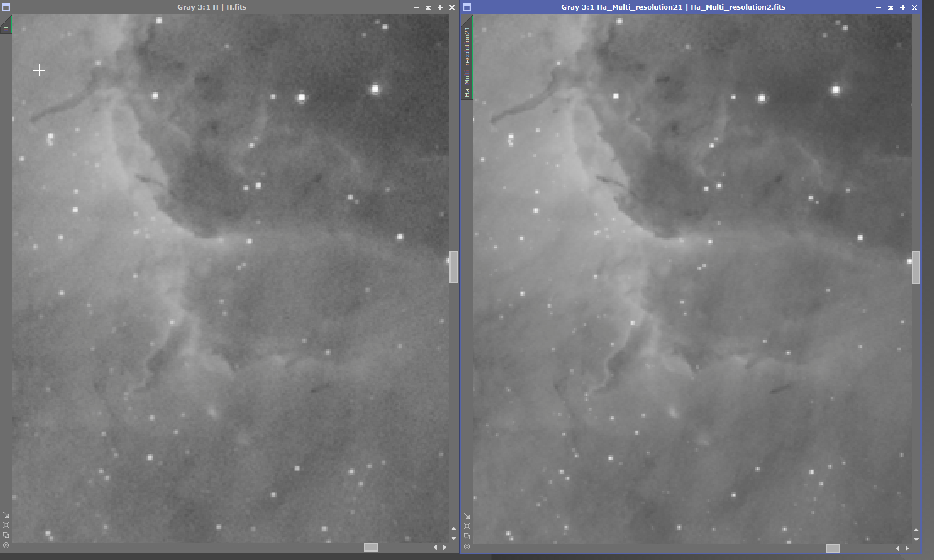The width and height of the screenshot is (934, 560).
Task: Close the H.fits image window
Action: (x=452, y=7)
